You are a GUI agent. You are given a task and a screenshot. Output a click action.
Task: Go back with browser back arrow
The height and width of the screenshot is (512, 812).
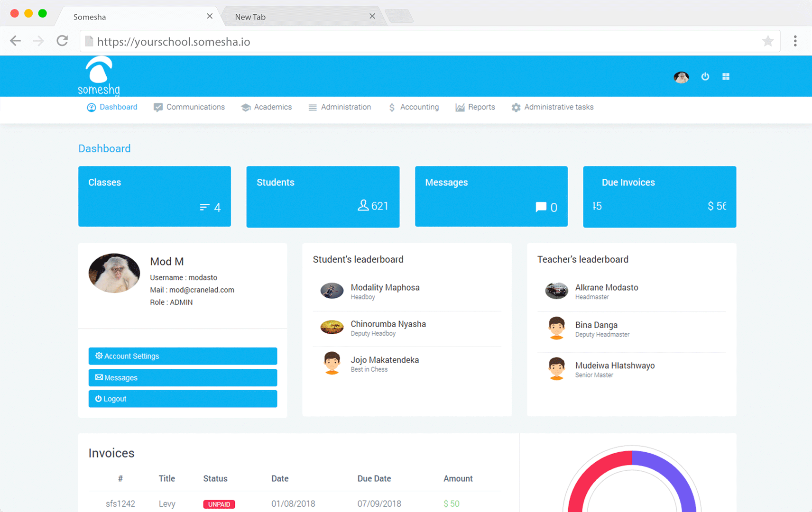16,41
